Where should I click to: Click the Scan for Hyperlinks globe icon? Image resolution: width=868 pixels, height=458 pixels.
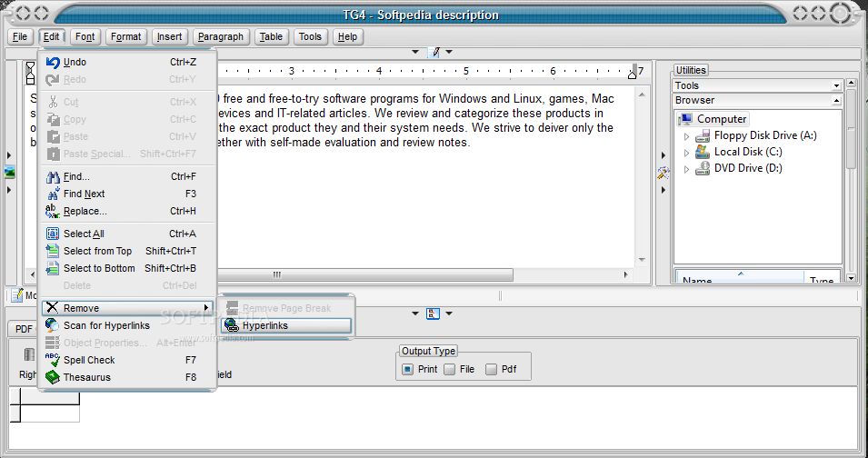53,325
